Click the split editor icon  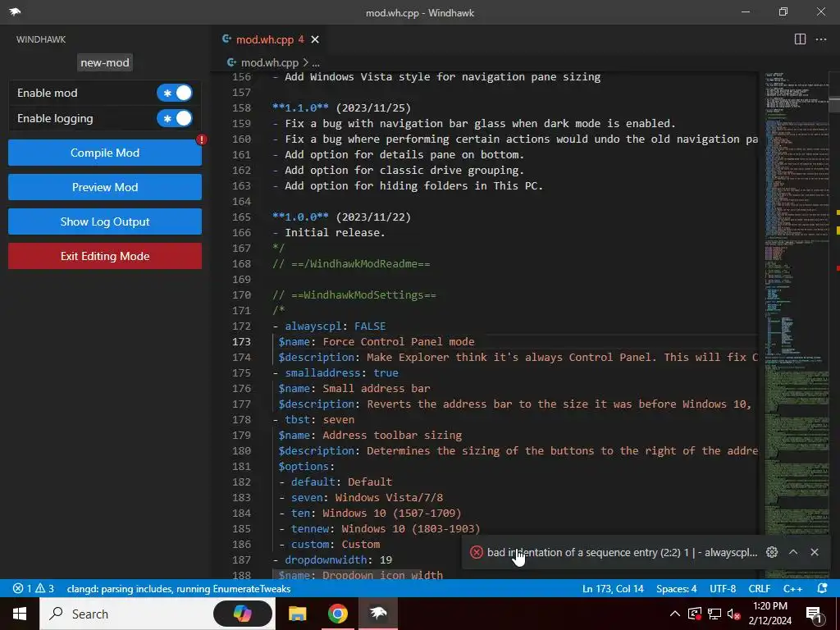800,39
